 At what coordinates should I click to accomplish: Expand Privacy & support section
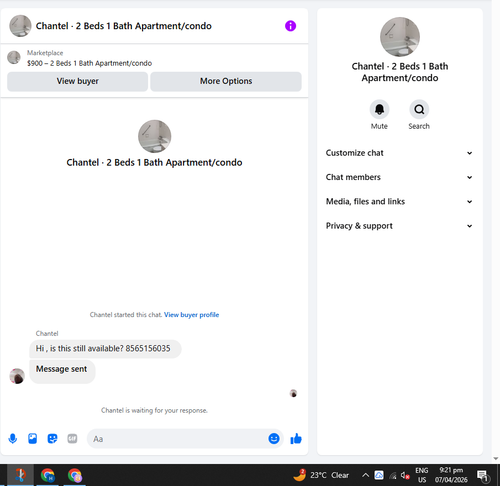(399, 226)
